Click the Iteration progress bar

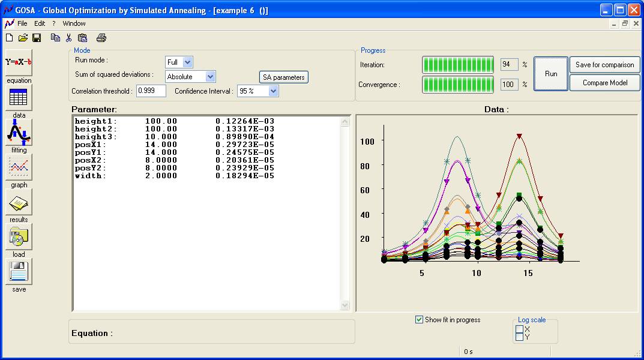(x=458, y=64)
